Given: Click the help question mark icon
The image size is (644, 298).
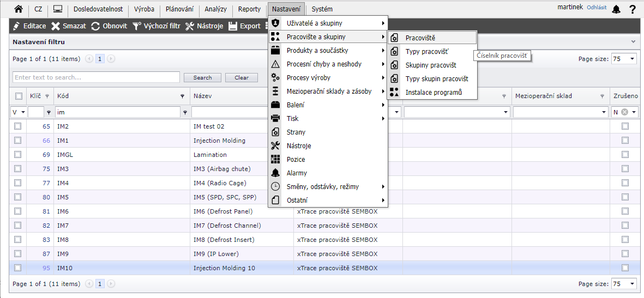Looking at the screenshot, I should (633, 9).
